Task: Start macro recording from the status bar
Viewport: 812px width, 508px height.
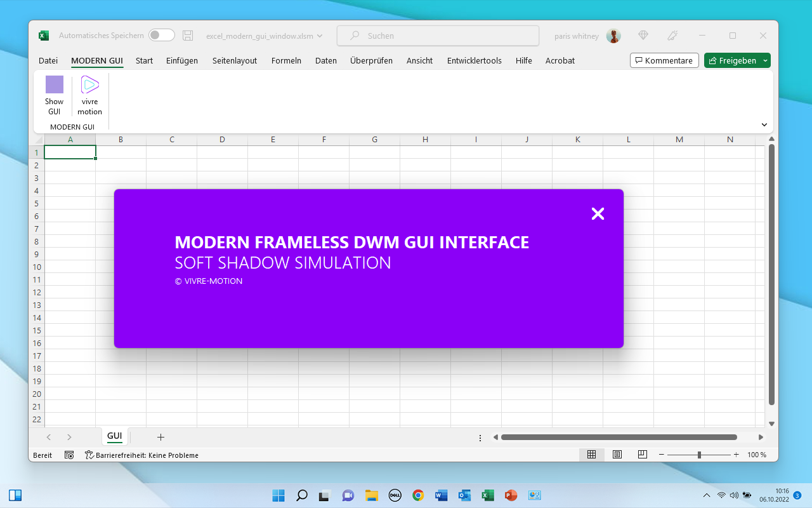Action: pos(69,455)
